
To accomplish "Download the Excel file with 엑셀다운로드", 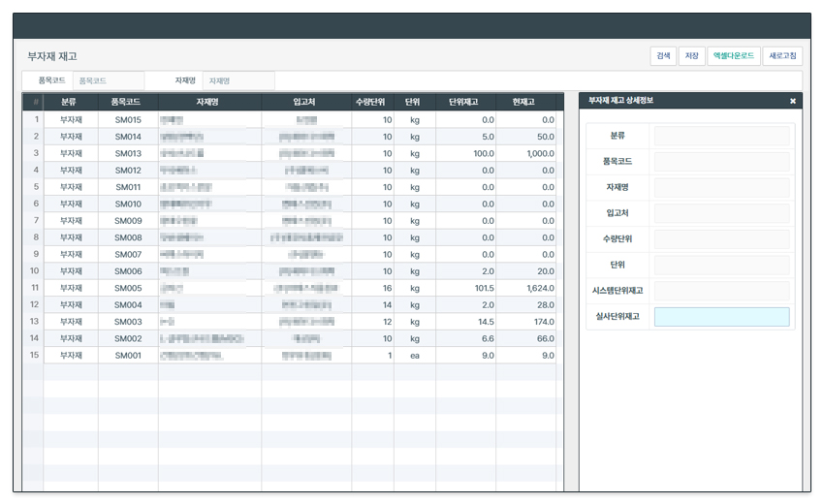I will (733, 56).
